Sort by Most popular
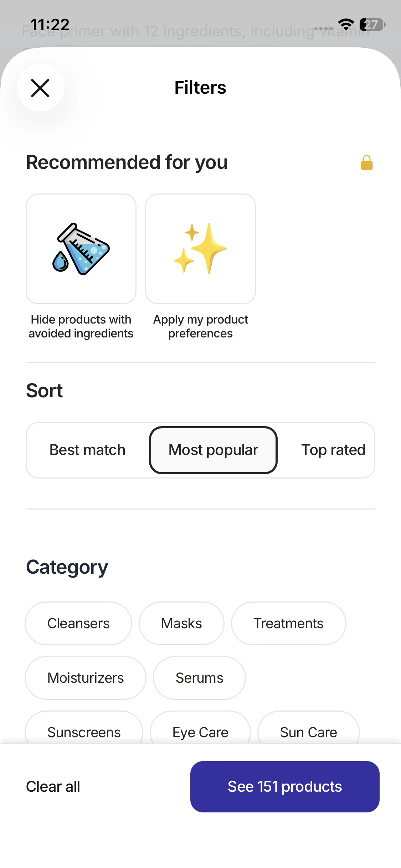401x868 pixels. tap(213, 450)
